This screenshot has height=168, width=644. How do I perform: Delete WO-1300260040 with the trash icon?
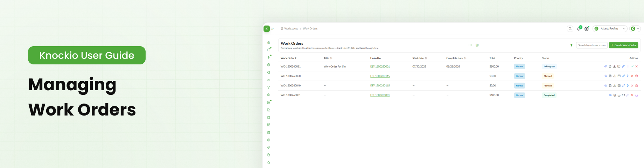636,85
